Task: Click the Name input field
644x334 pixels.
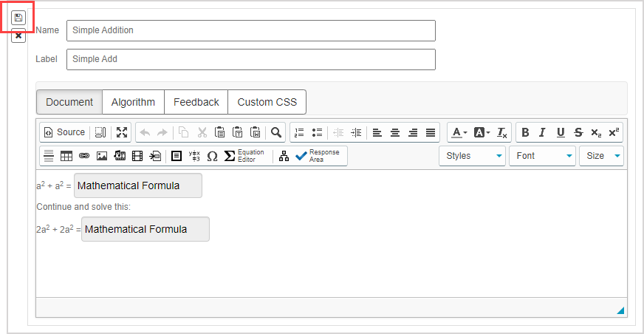Action: pos(250,30)
